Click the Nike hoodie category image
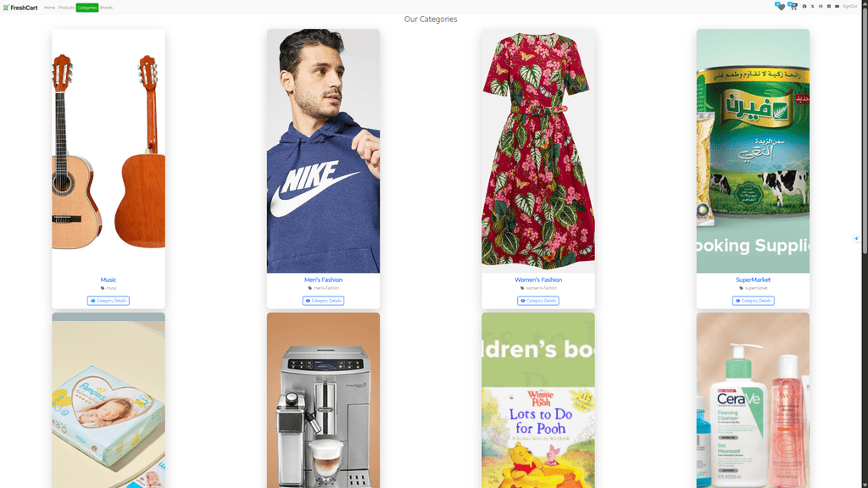This screenshot has width=868, height=488. coord(323,151)
